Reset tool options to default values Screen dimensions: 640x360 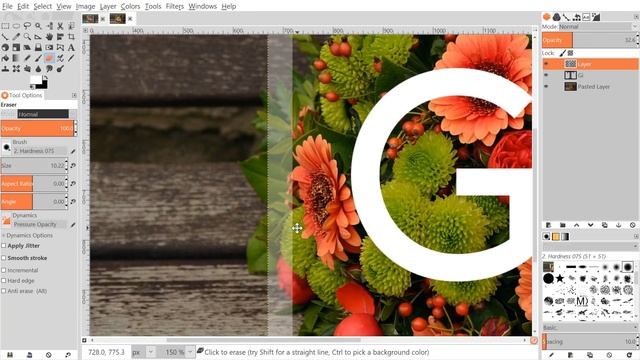click(68, 355)
